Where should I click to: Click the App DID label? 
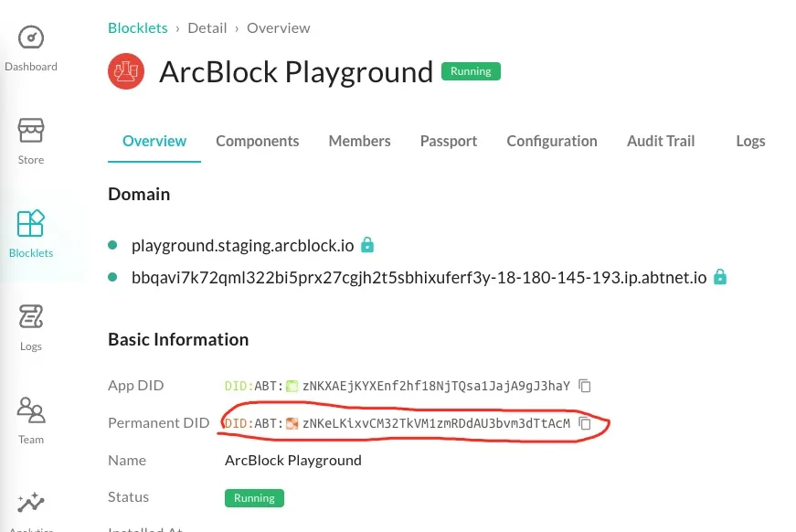pyautogui.click(x=135, y=386)
